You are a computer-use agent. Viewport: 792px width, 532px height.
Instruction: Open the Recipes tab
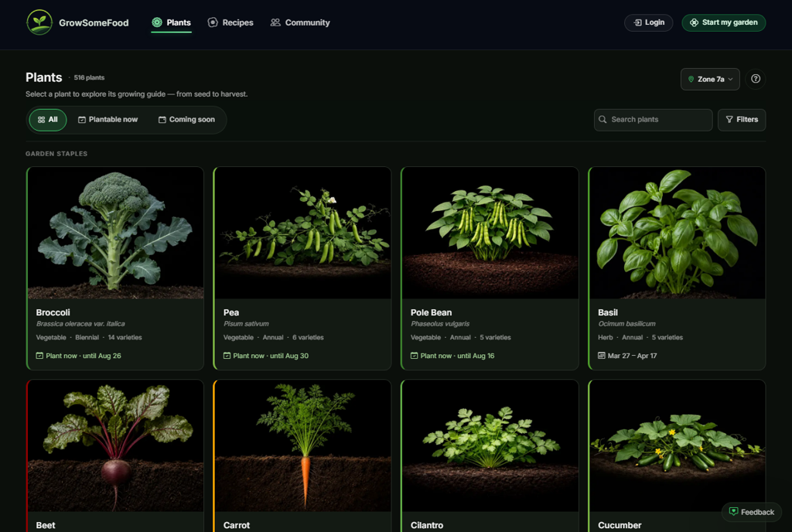point(230,22)
